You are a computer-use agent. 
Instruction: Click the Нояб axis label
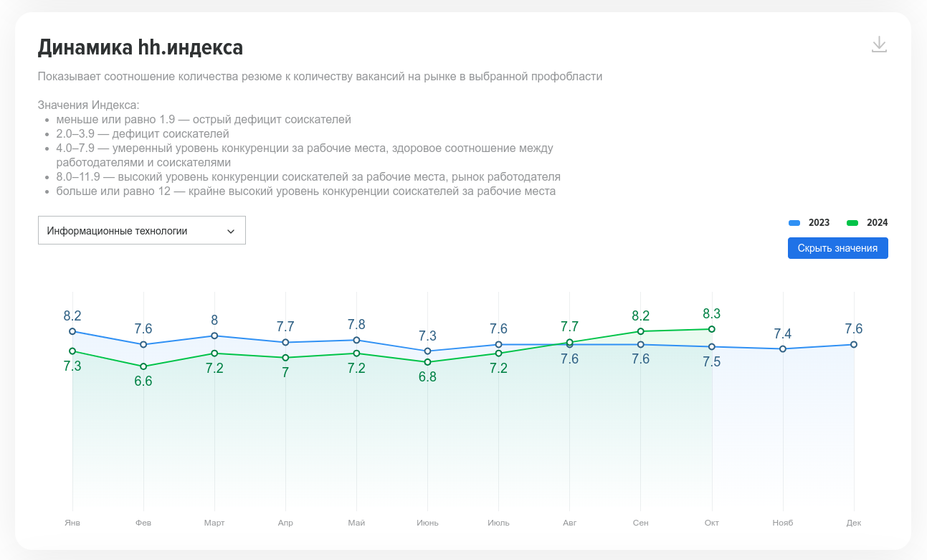point(783,523)
